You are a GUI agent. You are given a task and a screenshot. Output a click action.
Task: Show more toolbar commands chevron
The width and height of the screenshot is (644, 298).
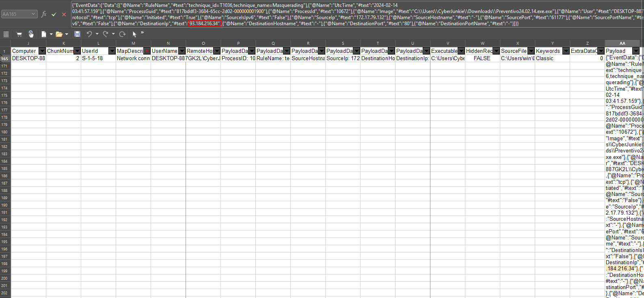pos(142,33)
